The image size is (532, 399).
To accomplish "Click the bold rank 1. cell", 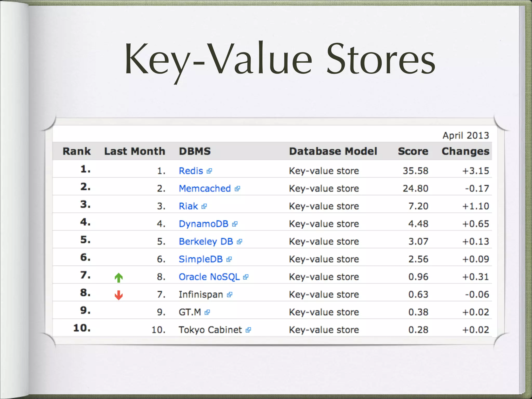I will [x=85, y=169].
